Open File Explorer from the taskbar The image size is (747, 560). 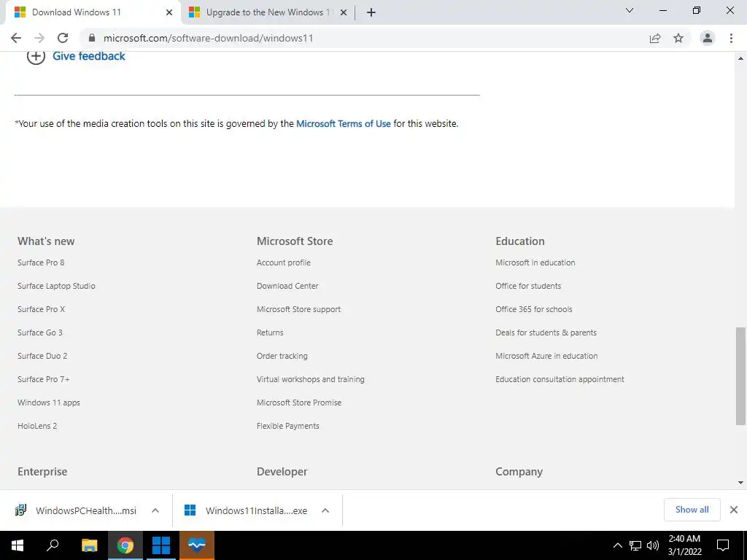click(x=89, y=545)
